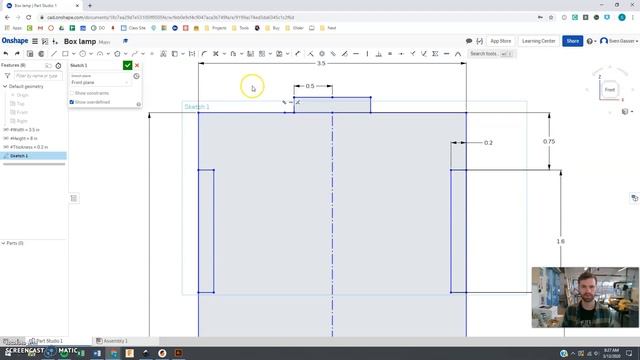This screenshot has width=640, height=360.
Task: Apply the Concentric constraint
Action: point(322,53)
